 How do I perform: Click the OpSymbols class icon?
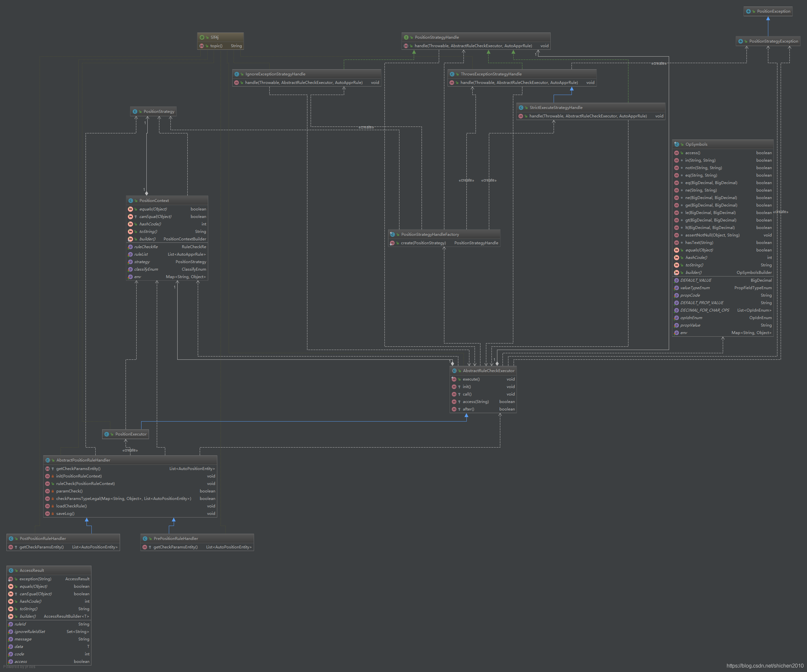pos(677,144)
